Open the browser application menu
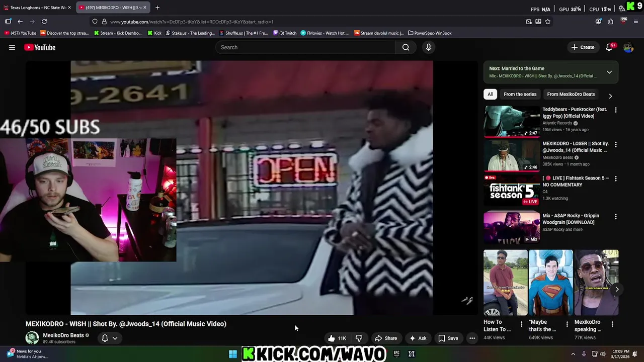The height and width of the screenshot is (362, 644). tap(636, 22)
